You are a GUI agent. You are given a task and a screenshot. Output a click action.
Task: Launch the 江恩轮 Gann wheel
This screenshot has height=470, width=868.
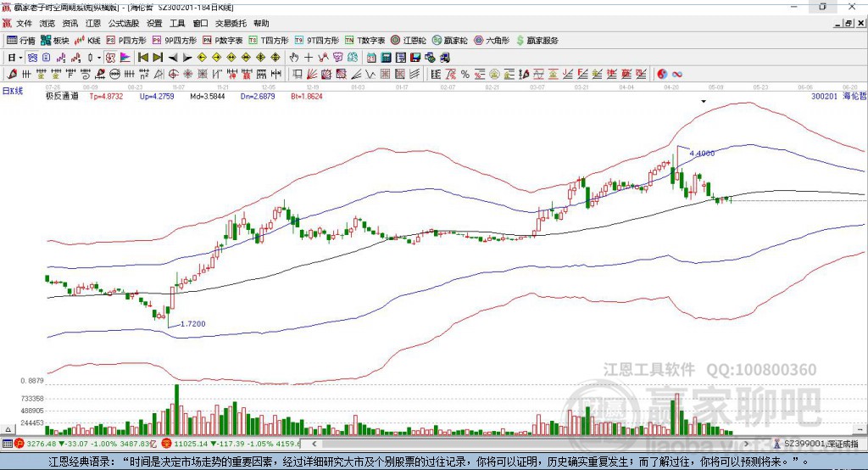click(x=409, y=41)
